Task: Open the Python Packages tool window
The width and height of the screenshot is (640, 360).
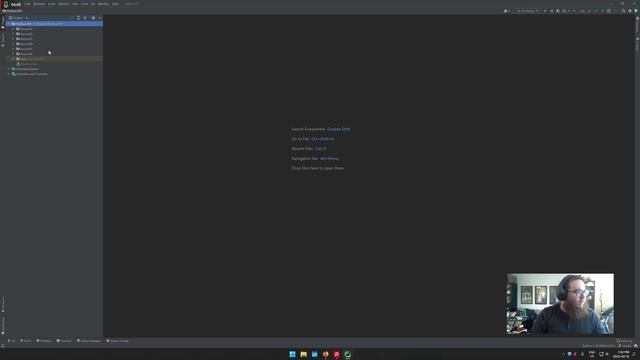Action: [x=89, y=341]
